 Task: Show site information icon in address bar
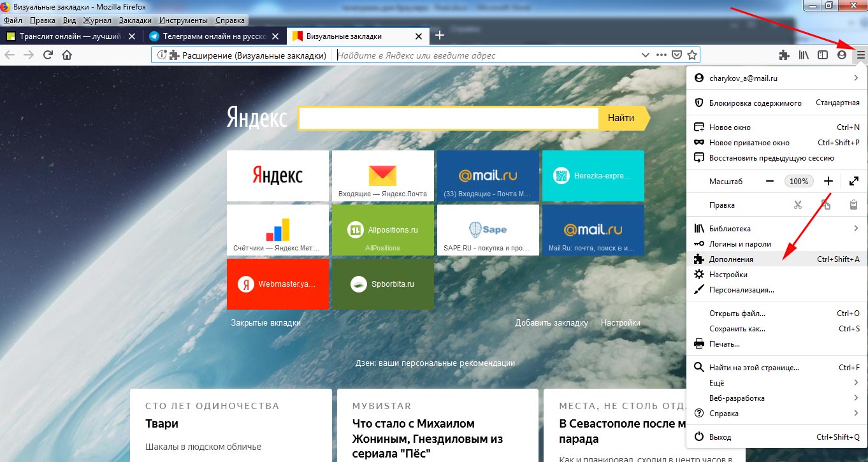(161, 55)
